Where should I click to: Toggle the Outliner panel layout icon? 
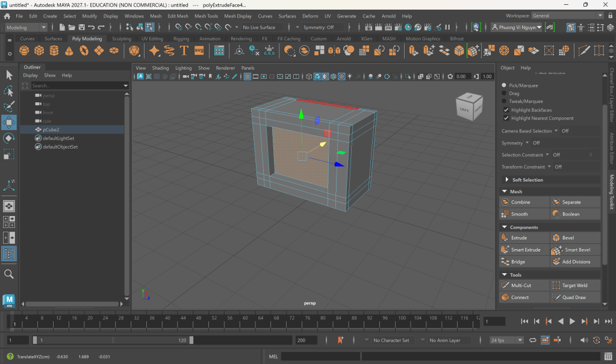(8, 254)
